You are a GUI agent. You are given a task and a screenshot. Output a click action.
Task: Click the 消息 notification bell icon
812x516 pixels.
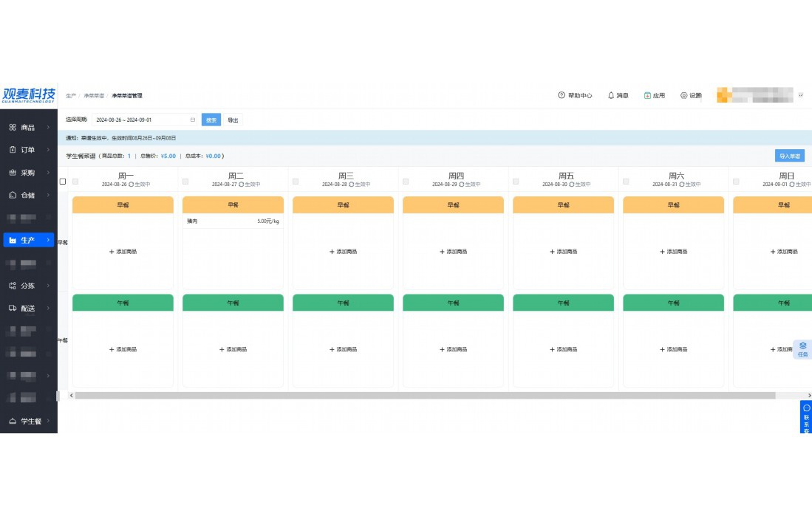(611, 95)
